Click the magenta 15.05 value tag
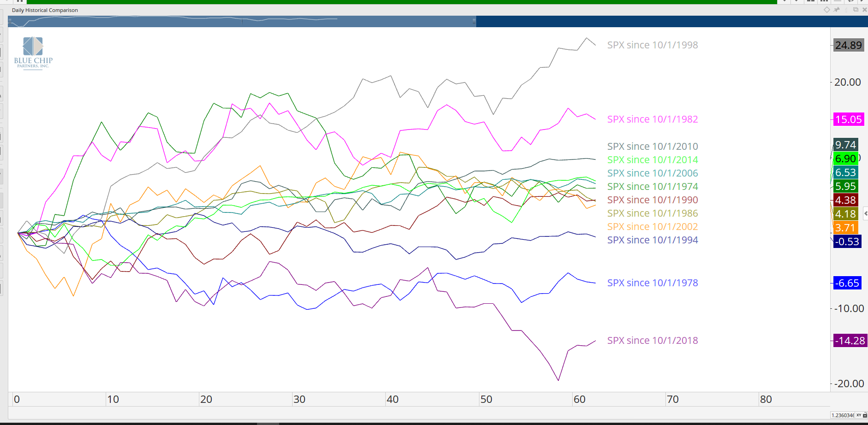868x425 pixels. (x=848, y=119)
